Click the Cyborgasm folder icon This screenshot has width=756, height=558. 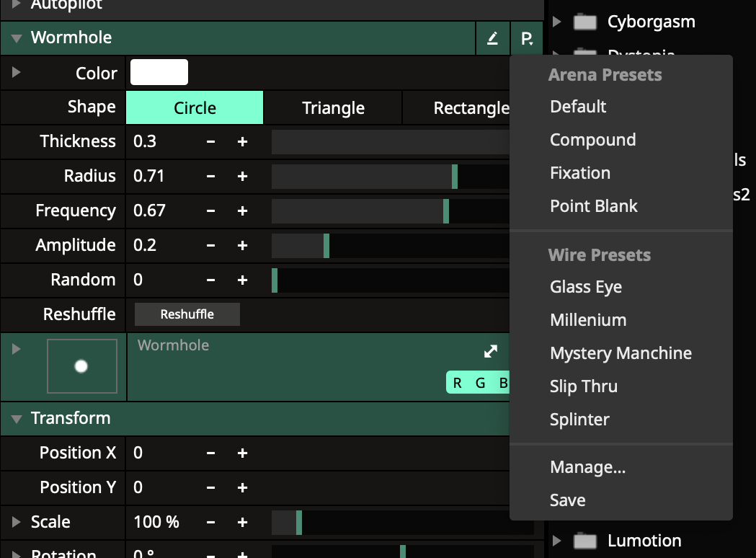tap(584, 22)
